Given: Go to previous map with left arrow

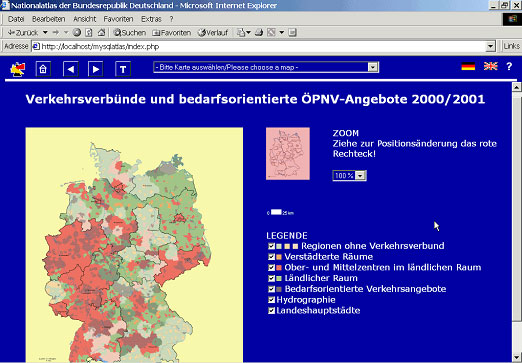Looking at the screenshot, I should 71,69.
